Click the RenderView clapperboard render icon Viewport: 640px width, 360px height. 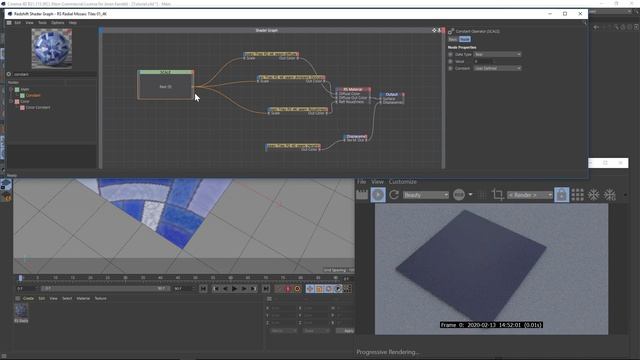[362, 195]
